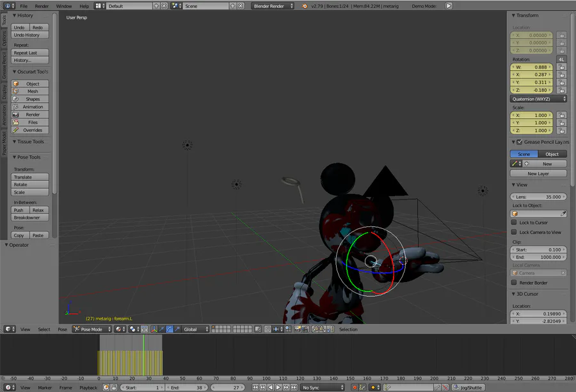Toggle the lock on rotation W
Image resolution: width=576 pixels, height=392 pixels.
[561, 67]
